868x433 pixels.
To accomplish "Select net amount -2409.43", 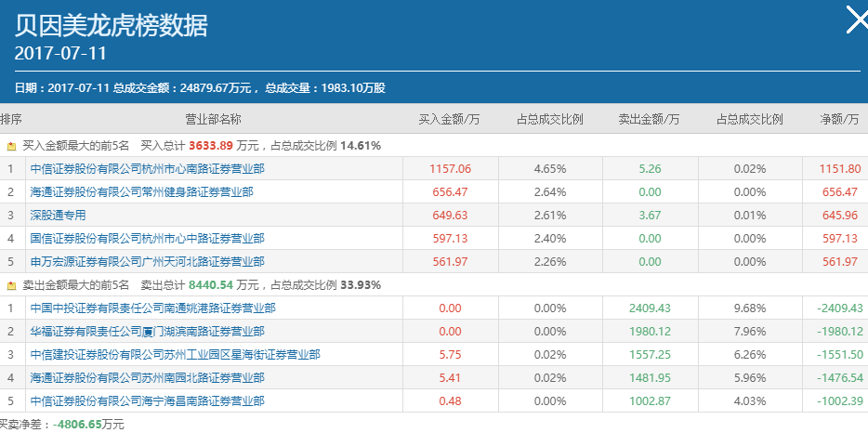I will point(840,308).
